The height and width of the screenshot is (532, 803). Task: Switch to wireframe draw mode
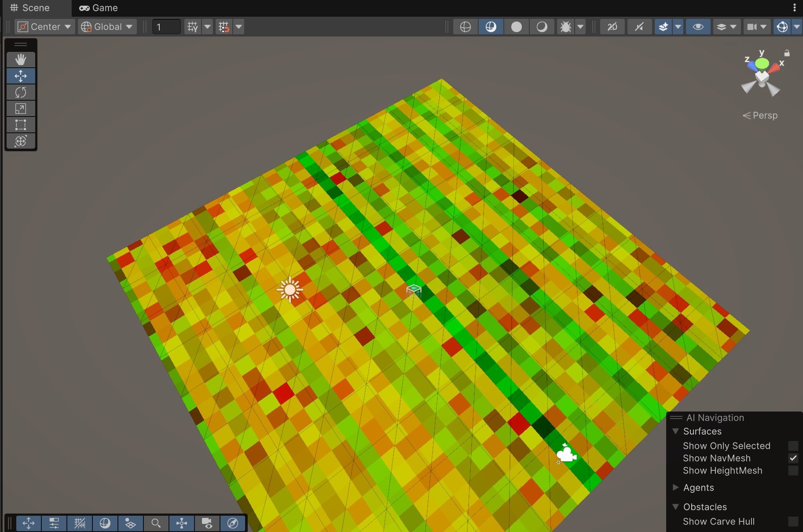click(466, 27)
